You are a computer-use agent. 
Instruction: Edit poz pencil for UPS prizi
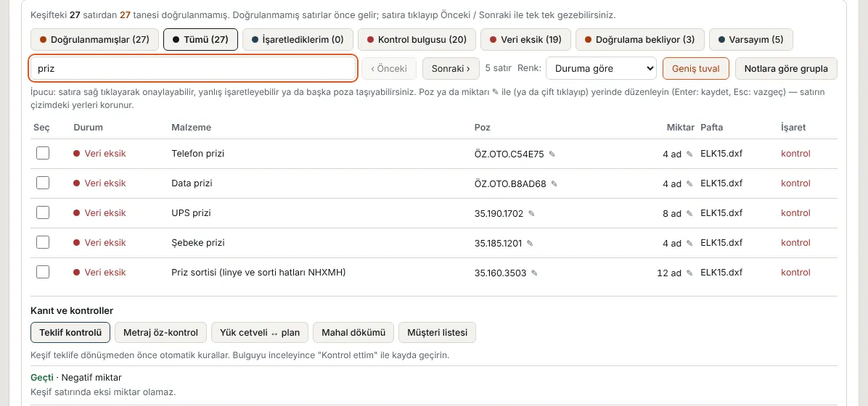click(531, 213)
